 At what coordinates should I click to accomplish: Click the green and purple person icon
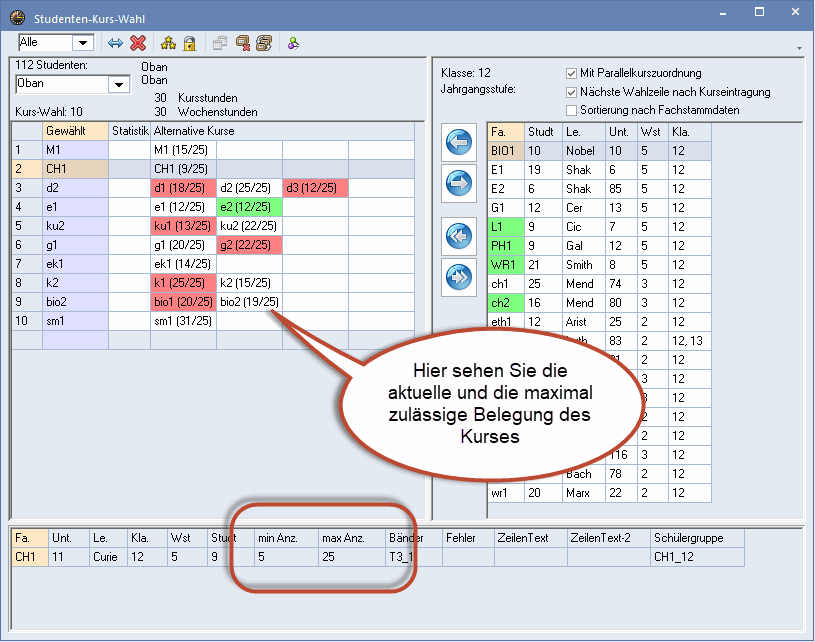[x=293, y=43]
